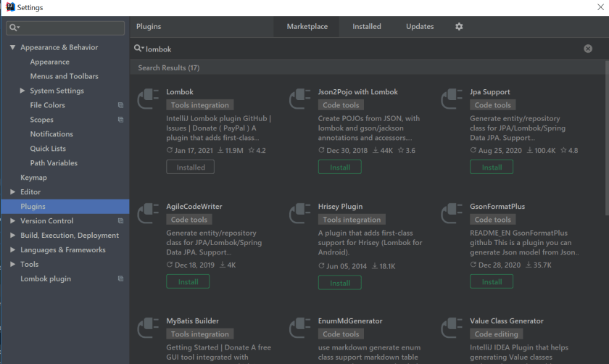Clear the lombok search query
This screenshot has width=609, height=364.
click(x=588, y=49)
